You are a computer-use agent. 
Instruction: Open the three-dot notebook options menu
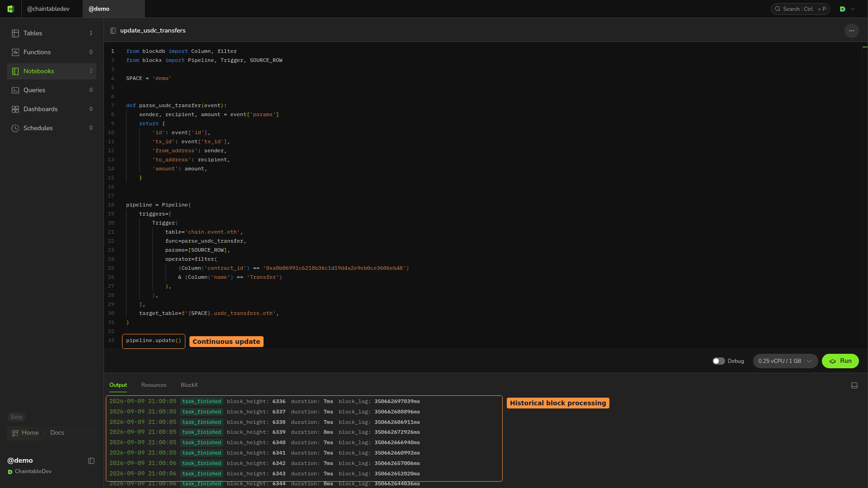point(852,31)
